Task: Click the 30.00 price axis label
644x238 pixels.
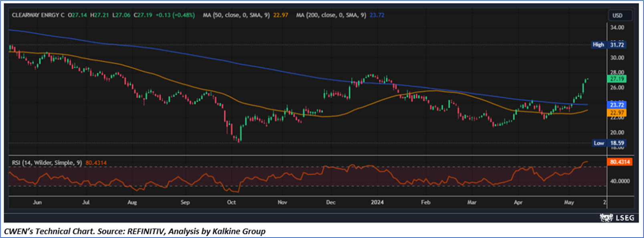Action: tap(617, 57)
